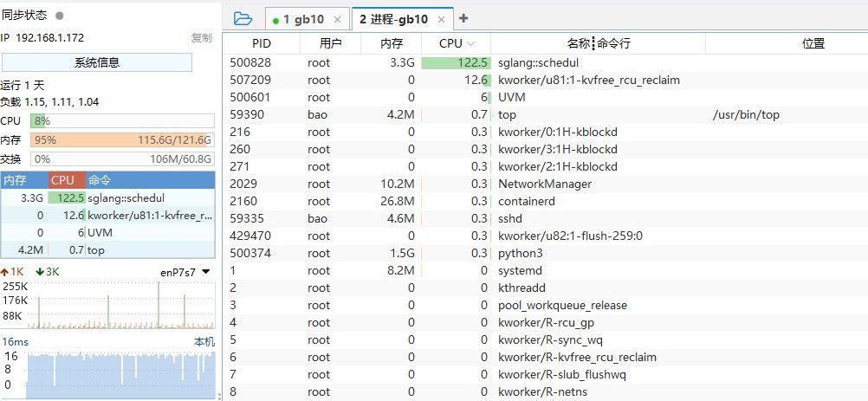
Task: Select the top process owned by bao
Action: tap(545, 115)
